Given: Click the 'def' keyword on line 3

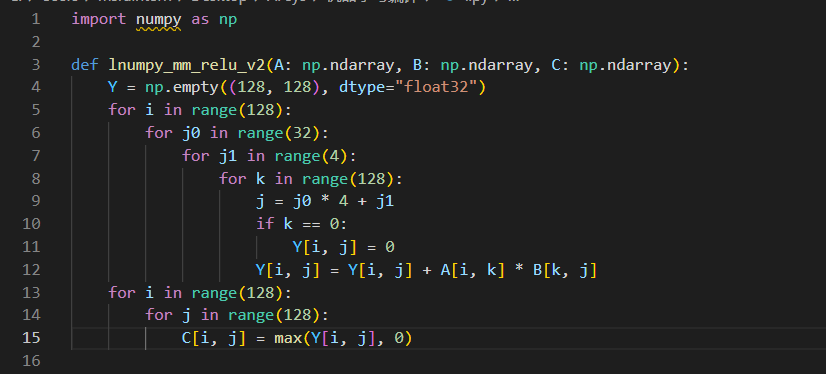Looking at the screenshot, I should pyautogui.click(x=85, y=65).
